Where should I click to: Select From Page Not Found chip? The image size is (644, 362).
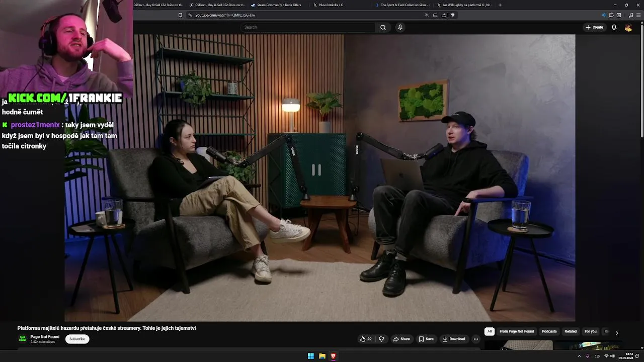pyautogui.click(x=517, y=331)
